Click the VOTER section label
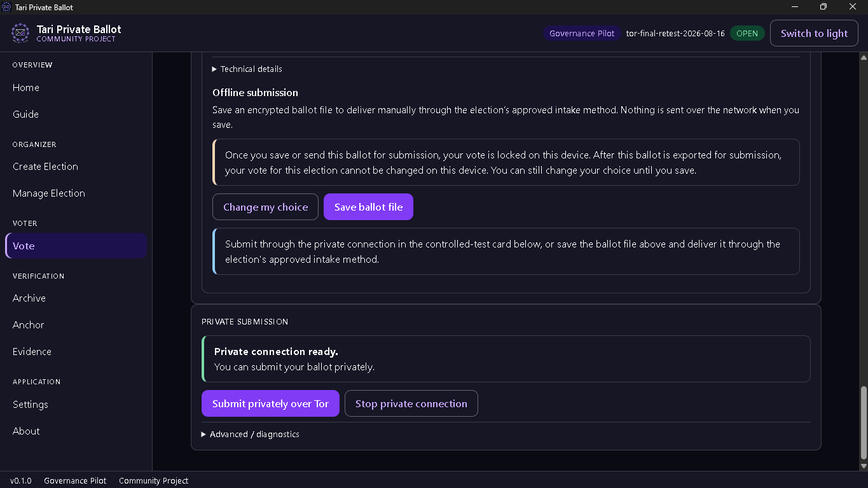Screen dimensions: 868x488 tap(25, 223)
